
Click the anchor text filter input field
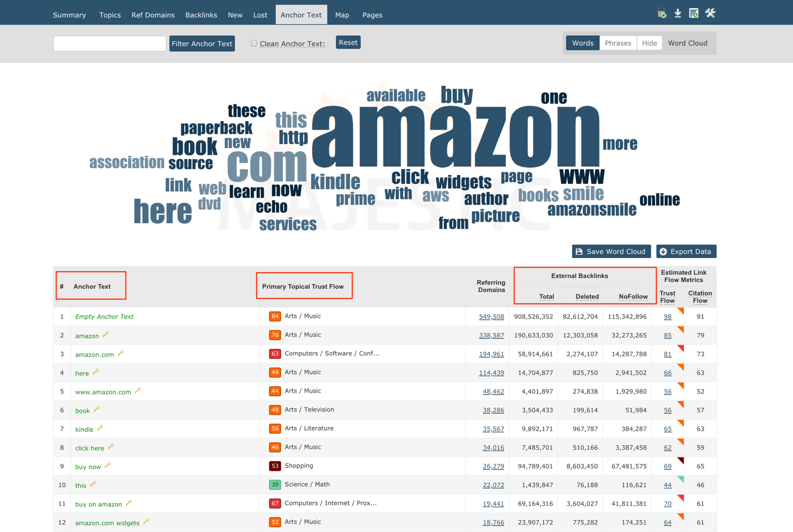click(110, 44)
